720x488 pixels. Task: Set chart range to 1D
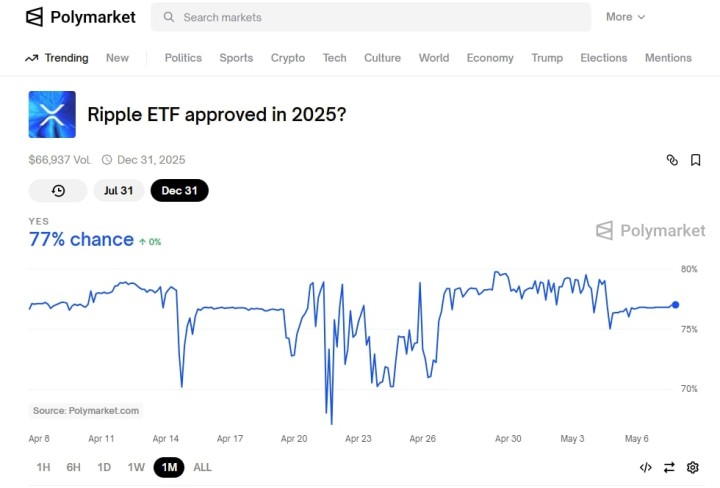click(x=104, y=467)
